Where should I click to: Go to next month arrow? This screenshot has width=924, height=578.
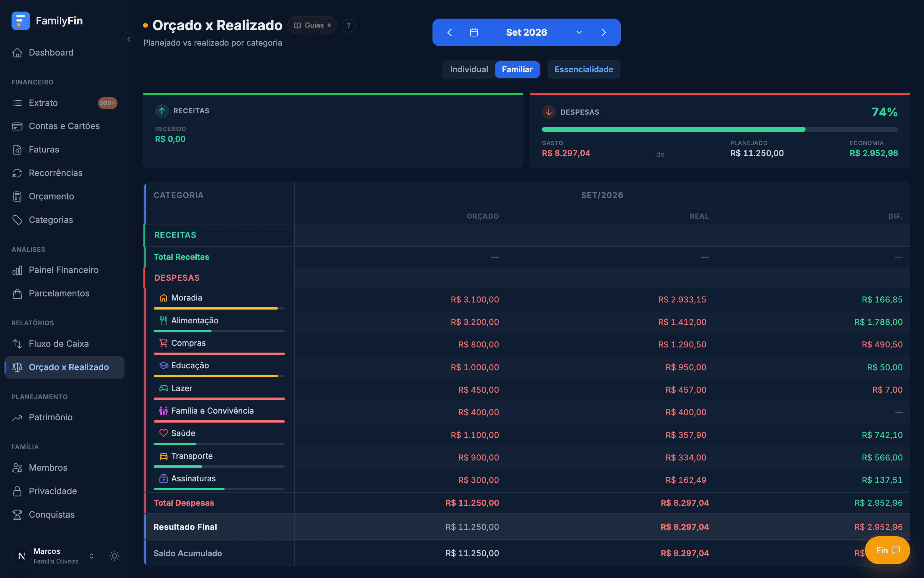click(603, 32)
